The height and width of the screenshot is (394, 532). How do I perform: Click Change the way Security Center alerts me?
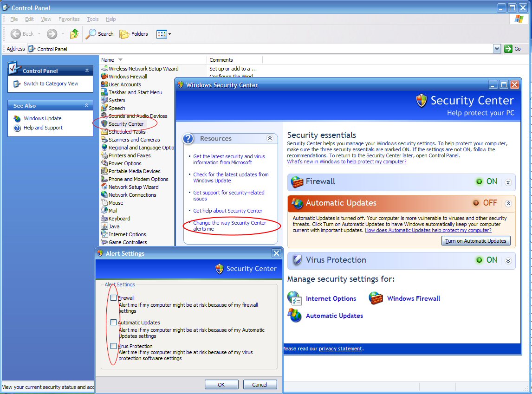click(230, 226)
